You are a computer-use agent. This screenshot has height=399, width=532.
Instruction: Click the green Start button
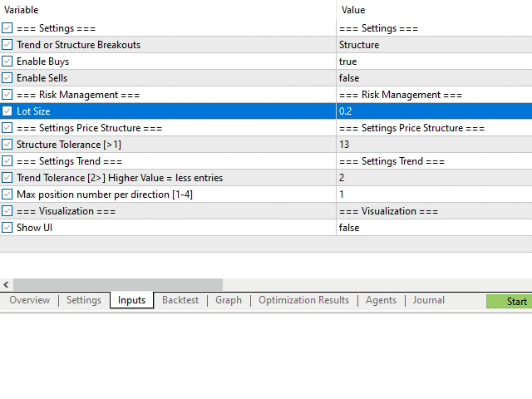pyautogui.click(x=509, y=301)
